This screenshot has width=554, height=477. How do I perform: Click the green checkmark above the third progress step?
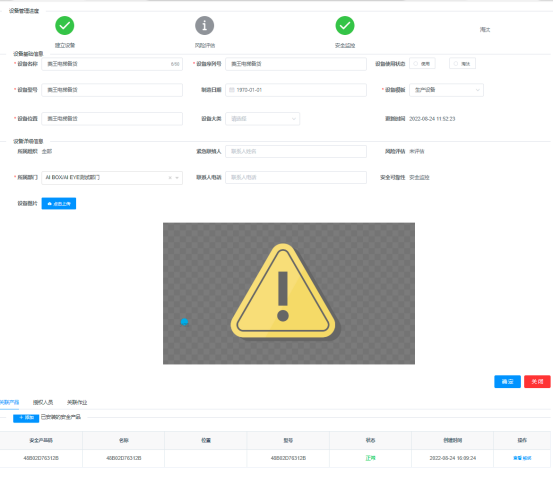pos(345,25)
